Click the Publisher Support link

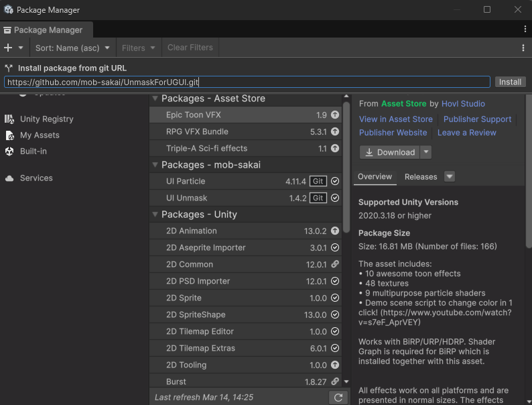coord(477,119)
